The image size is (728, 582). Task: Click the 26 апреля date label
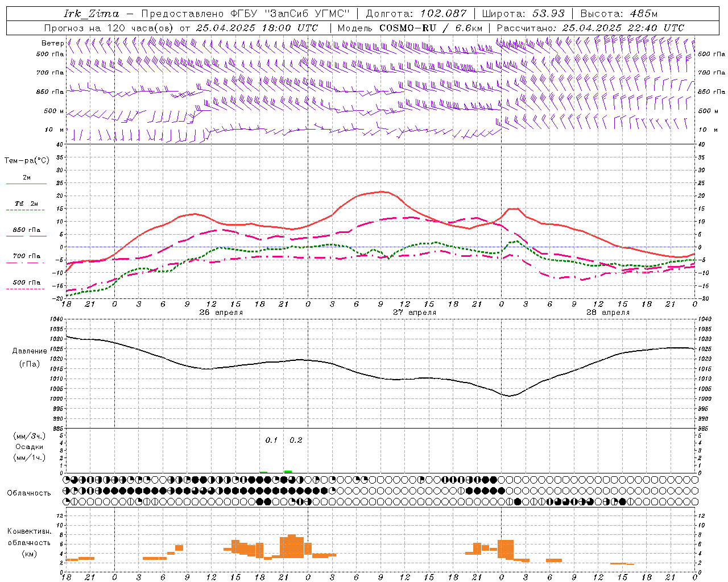pyautogui.click(x=221, y=313)
